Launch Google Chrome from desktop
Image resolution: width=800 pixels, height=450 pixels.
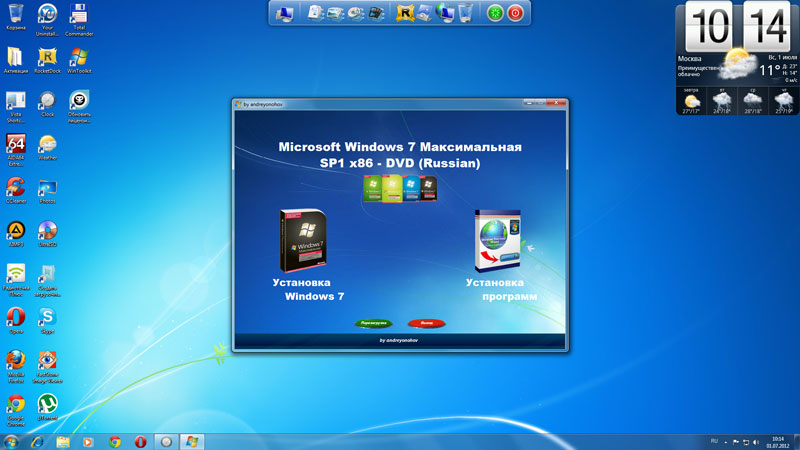[x=16, y=403]
